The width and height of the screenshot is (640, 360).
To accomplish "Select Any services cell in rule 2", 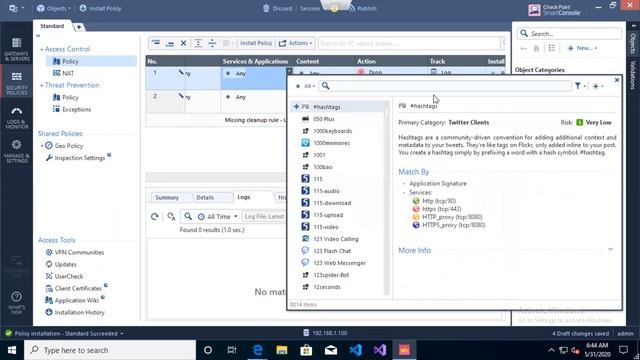I will [x=253, y=101].
